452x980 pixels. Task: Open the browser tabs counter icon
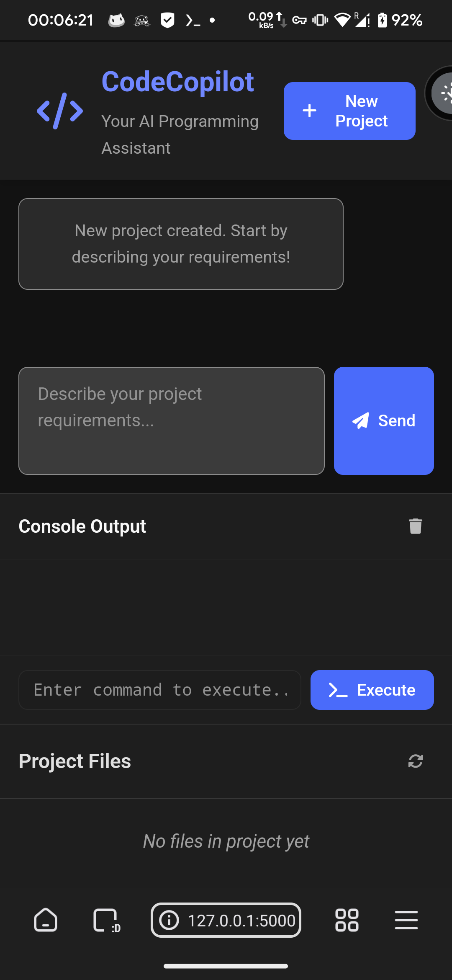[107, 920]
